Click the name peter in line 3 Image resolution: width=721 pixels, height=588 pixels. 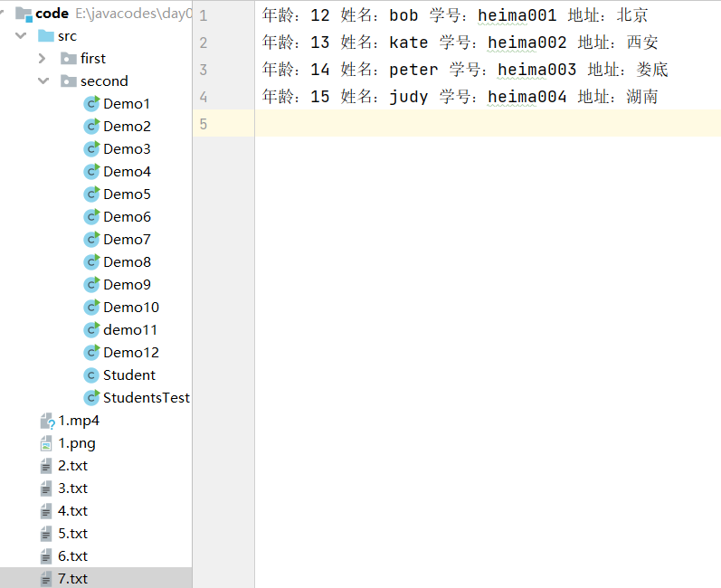(413, 70)
